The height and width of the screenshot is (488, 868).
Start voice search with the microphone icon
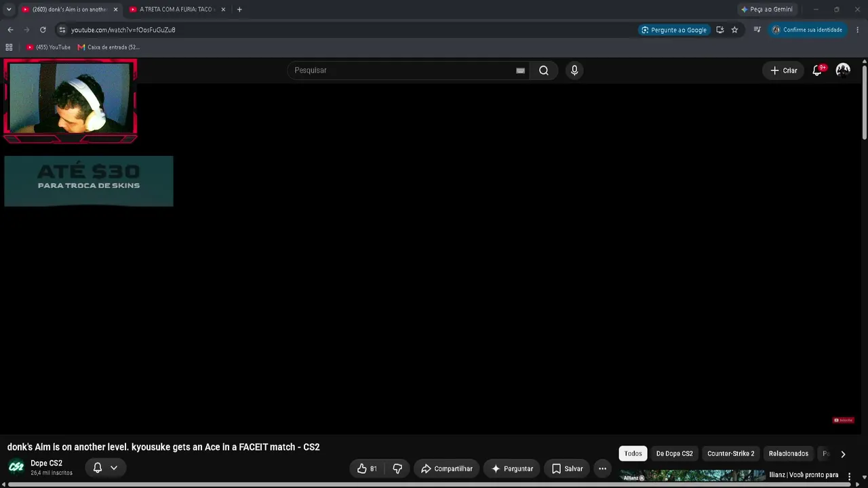pyautogui.click(x=574, y=70)
